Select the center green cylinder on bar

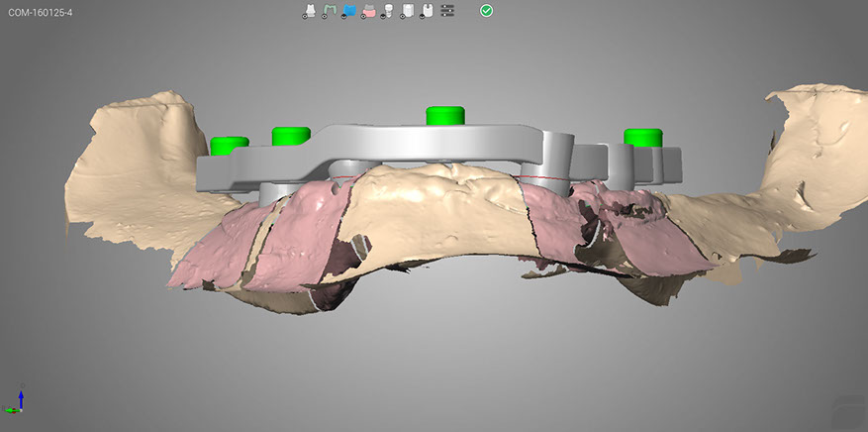(x=445, y=115)
